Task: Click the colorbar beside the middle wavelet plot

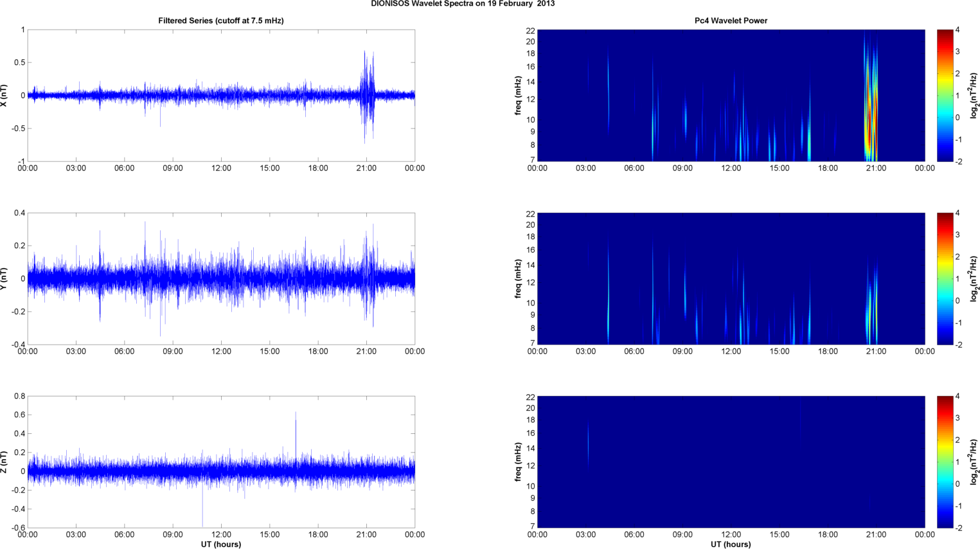Action: pyautogui.click(x=945, y=278)
